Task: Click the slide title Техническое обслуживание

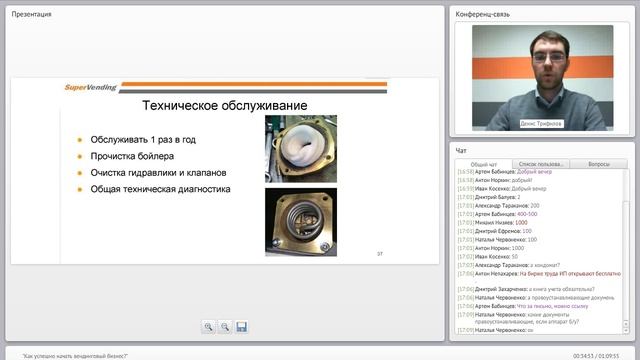Action: tap(224, 106)
